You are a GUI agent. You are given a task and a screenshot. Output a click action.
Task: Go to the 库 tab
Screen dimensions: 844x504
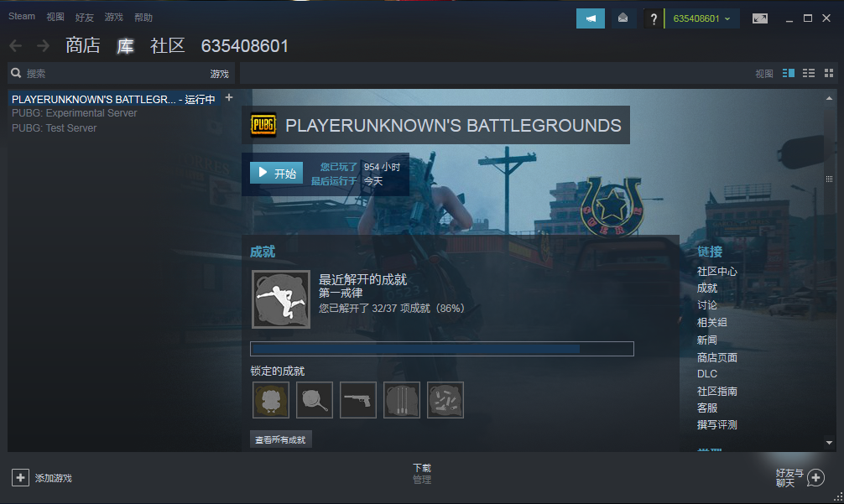pos(125,46)
